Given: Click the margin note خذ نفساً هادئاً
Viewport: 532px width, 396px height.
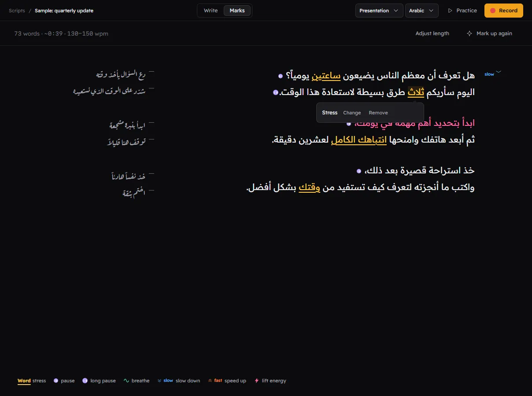Looking at the screenshot, I should coord(128,176).
